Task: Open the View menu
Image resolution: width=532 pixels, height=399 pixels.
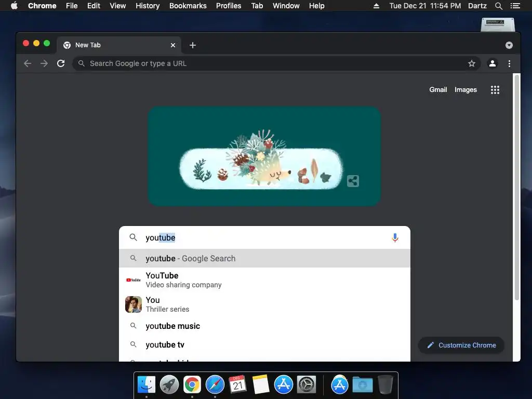Action: (118, 6)
